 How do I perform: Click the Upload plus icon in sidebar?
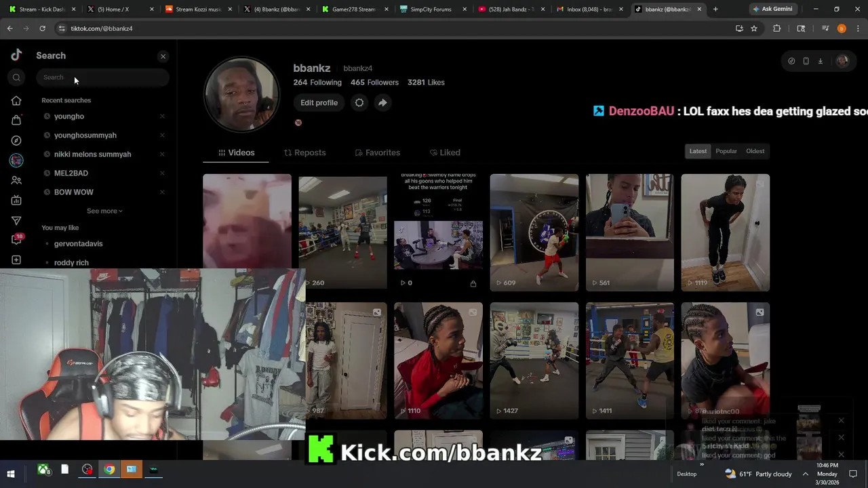tap(16, 260)
